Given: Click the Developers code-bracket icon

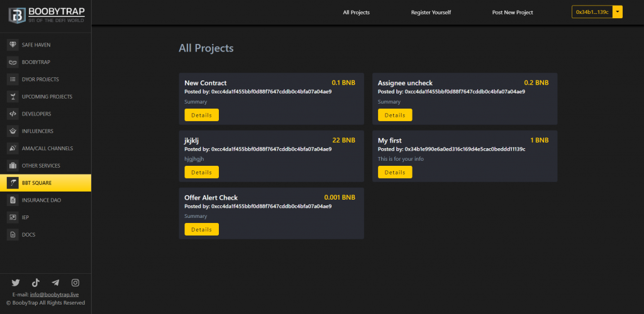Looking at the screenshot, I should [13, 114].
